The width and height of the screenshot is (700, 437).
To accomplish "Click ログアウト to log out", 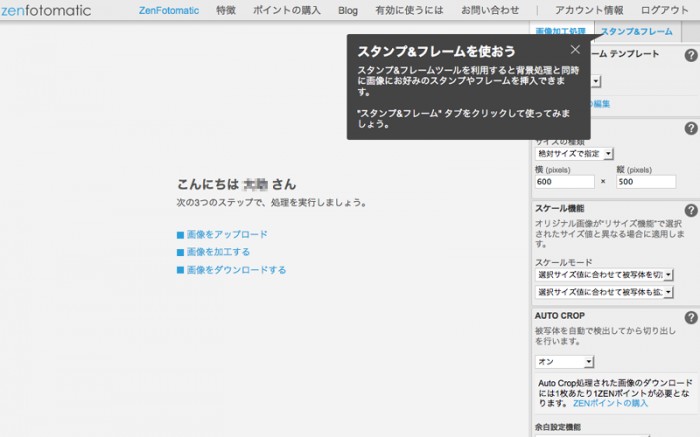I will [665, 10].
